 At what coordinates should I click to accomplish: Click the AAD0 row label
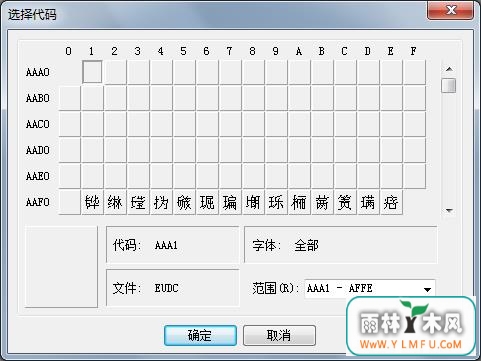[x=38, y=150]
